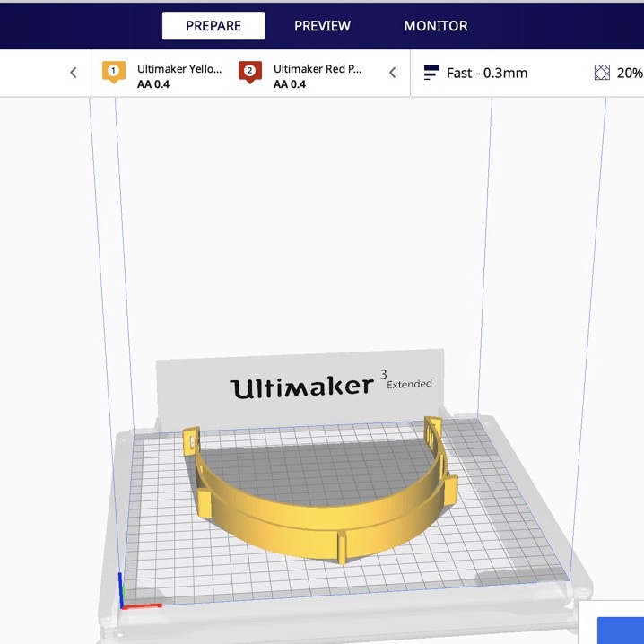Viewport: 644px width, 644px height.
Task: Switch to the PREVIEW stage tab
Action: point(322,26)
